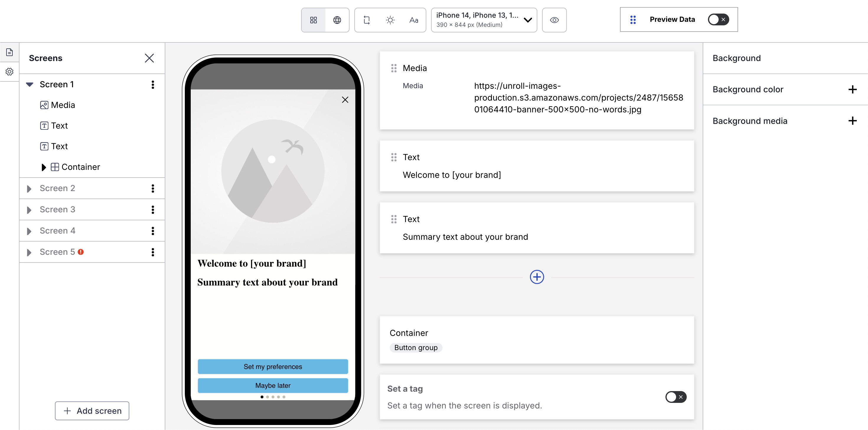The image size is (868, 430).
Task: Click the image placeholder in phone preview
Action: [x=273, y=171]
